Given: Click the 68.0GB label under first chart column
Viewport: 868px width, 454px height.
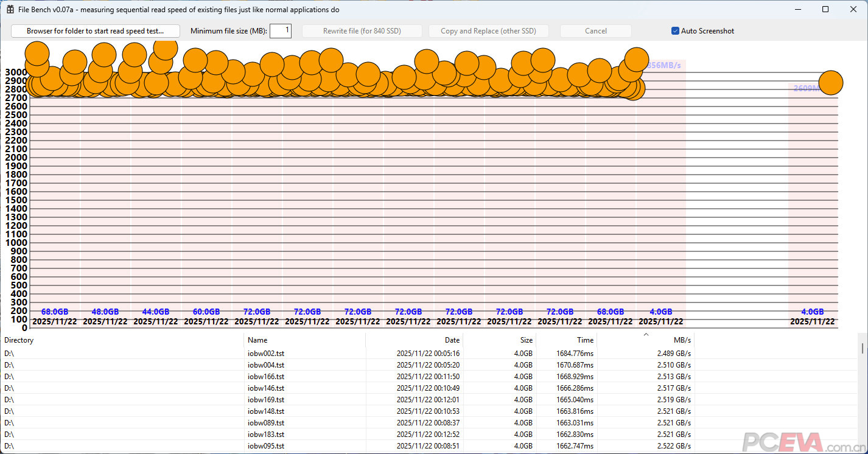Looking at the screenshot, I should (x=55, y=312).
